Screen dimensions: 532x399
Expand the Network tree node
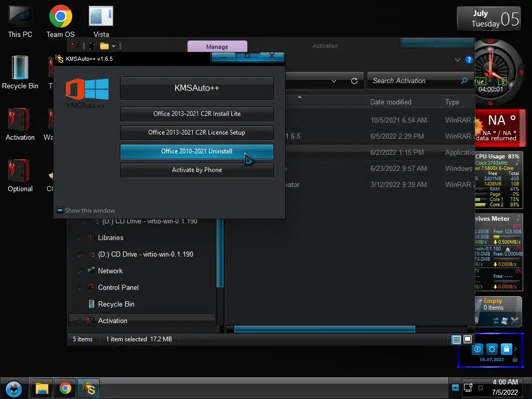click(79, 271)
